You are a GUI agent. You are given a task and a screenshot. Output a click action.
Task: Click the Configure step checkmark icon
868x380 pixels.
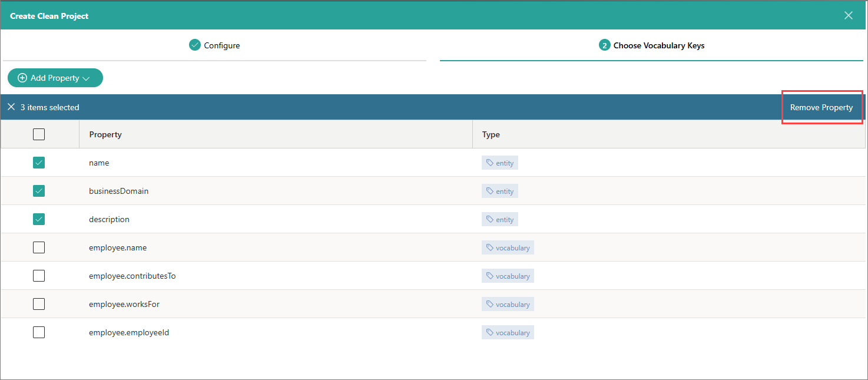click(x=195, y=45)
